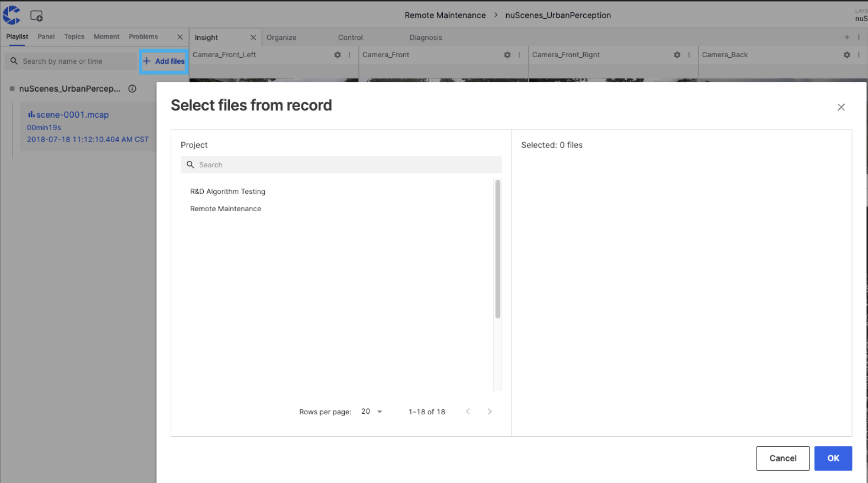Close the Insight layout tab
Screen dimensions: 868x483
coord(253,38)
